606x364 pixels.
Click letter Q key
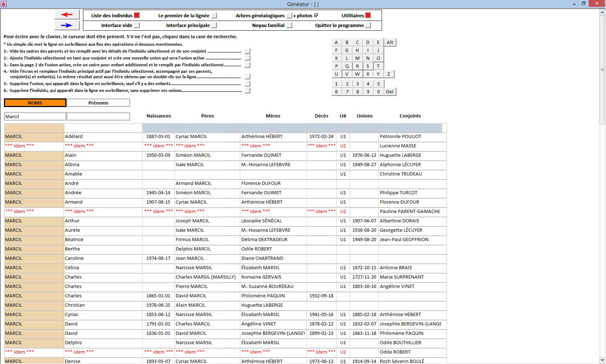(347, 66)
